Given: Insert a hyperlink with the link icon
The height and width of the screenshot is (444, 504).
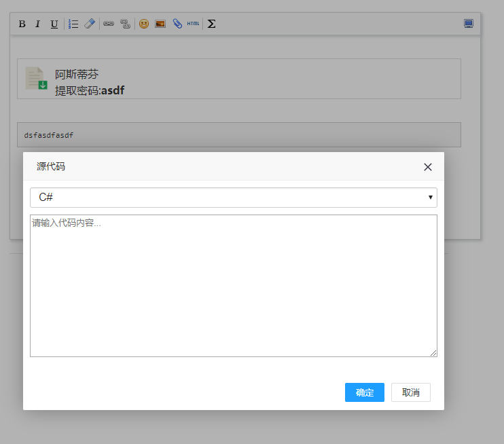Looking at the screenshot, I should [109, 24].
